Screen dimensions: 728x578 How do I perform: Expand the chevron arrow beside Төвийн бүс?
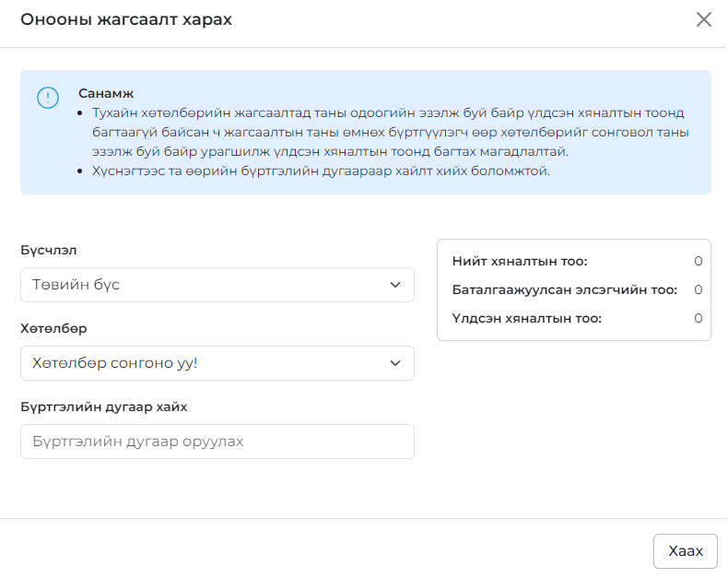[x=395, y=285]
